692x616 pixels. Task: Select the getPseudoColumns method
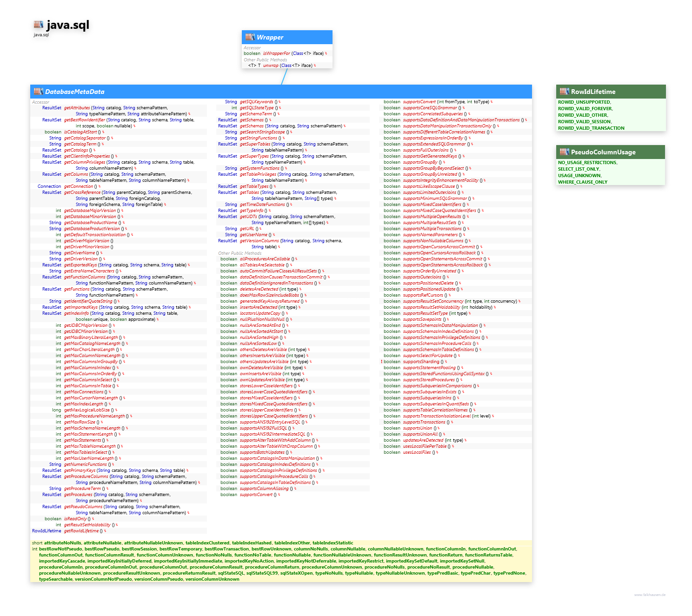(x=83, y=507)
